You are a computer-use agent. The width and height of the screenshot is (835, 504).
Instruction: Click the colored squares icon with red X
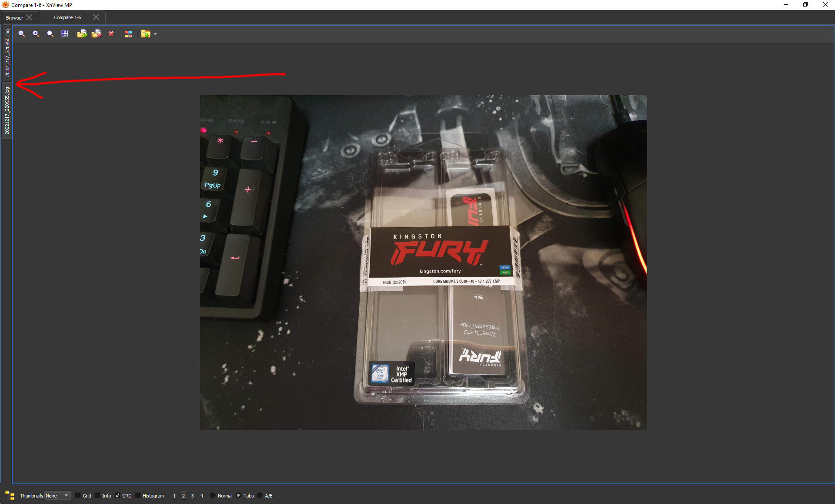click(128, 34)
